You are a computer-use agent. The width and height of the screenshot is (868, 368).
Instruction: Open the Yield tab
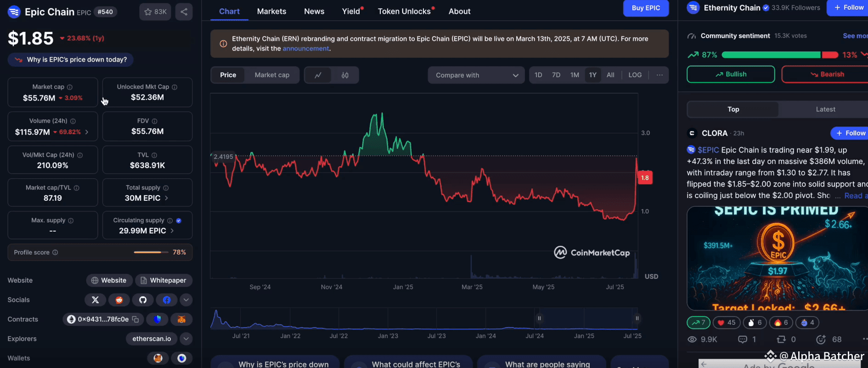coord(352,11)
